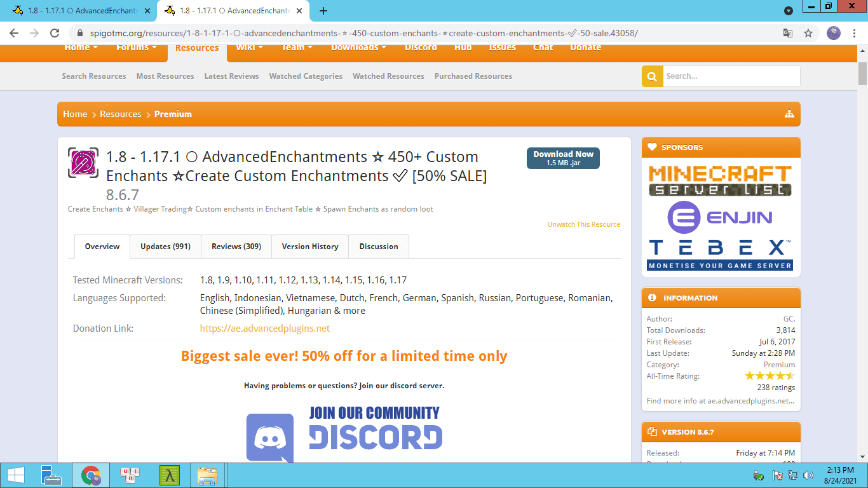The height and width of the screenshot is (488, 868).
Task: Open Search Resources link
Action: 94,76
